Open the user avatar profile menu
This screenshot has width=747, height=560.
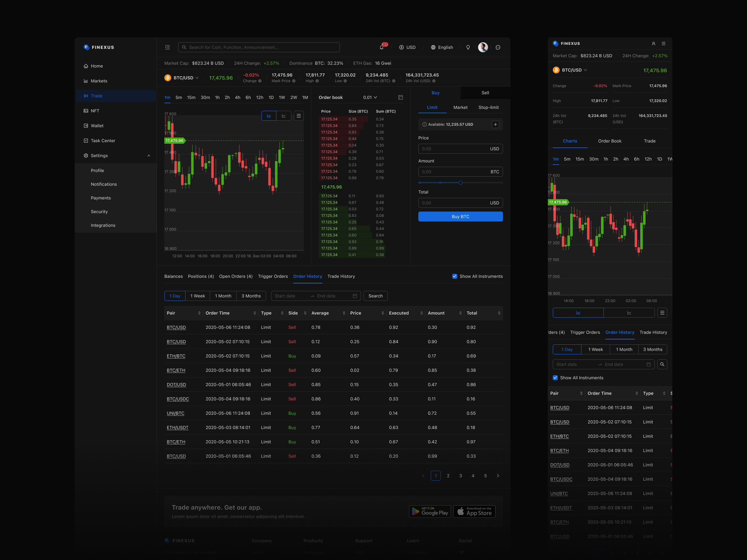(483, 47)
